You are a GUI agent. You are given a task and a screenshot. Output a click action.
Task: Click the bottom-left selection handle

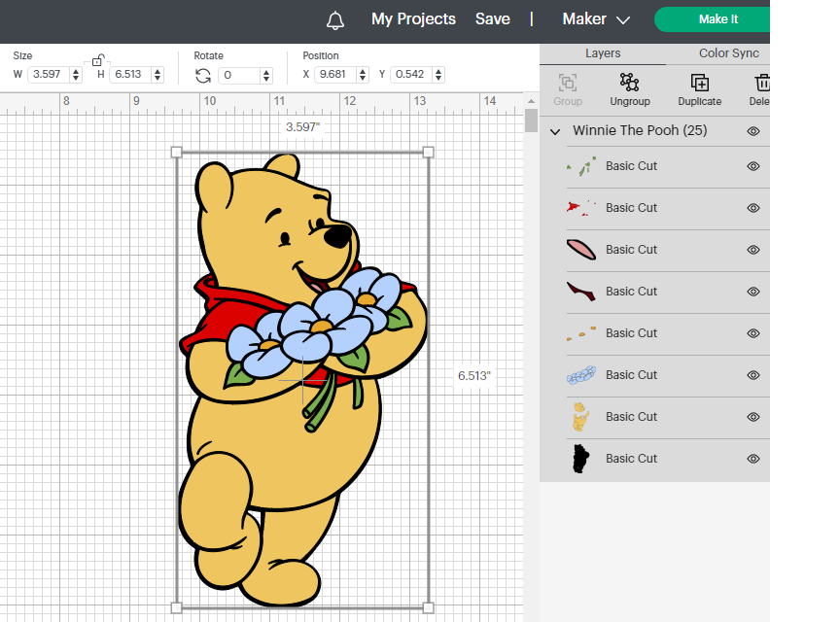point(176,607)
